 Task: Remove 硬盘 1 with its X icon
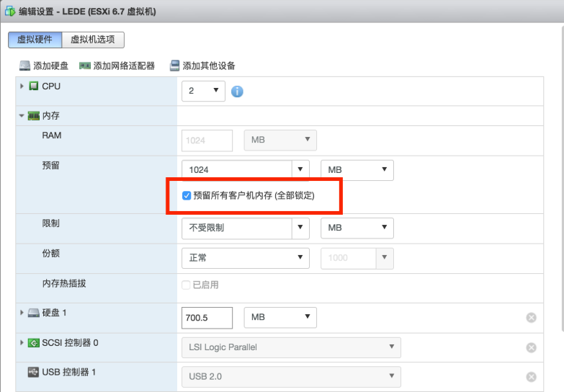[532, 318]
